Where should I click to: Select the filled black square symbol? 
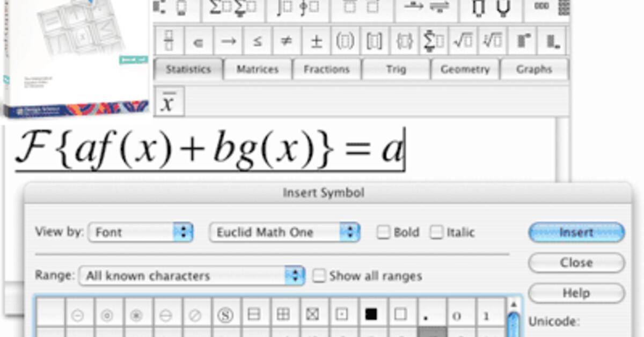tap(371, 314)
